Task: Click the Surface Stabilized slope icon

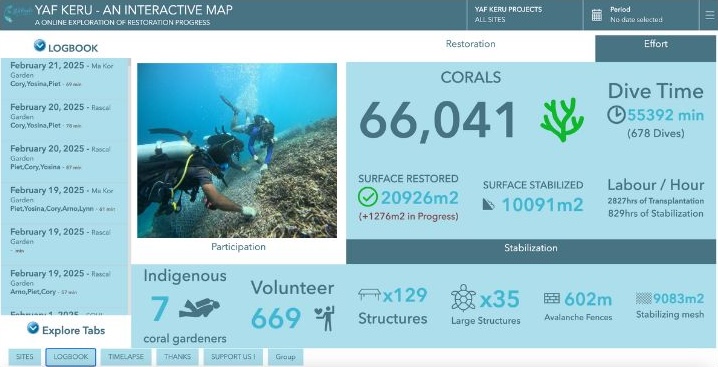Action: 489,204
